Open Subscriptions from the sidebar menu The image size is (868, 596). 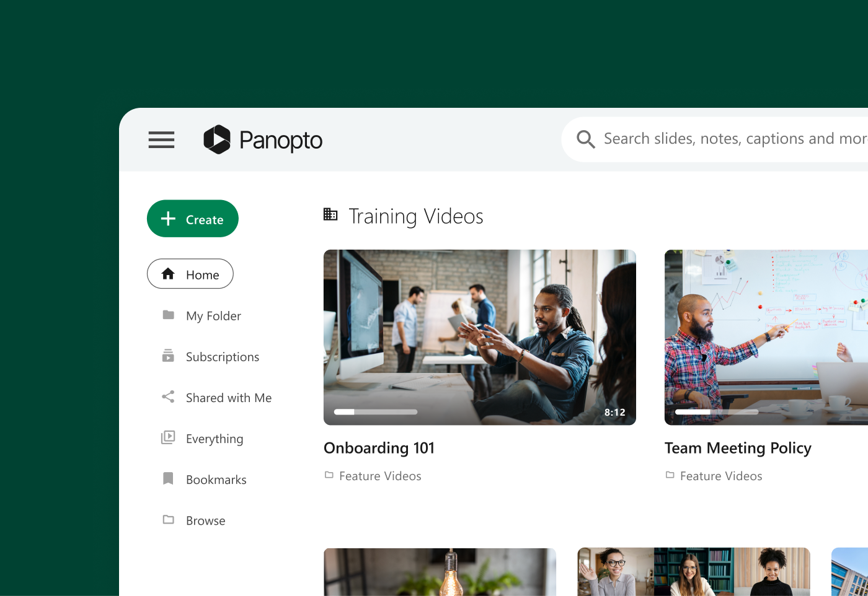(x=222, y=357)
